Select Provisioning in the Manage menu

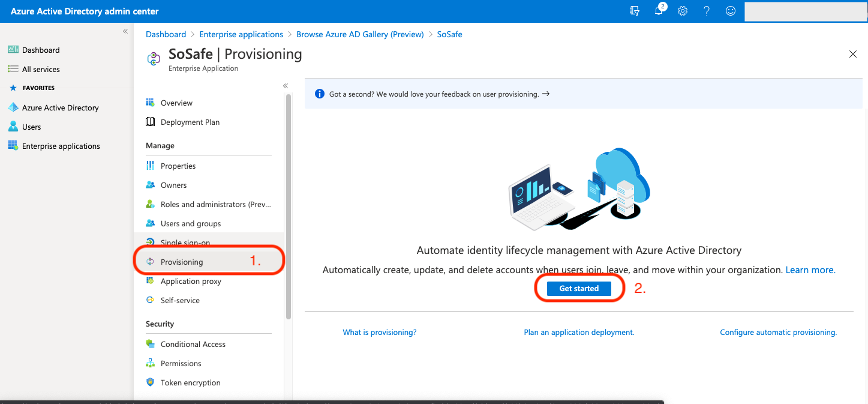[x=182, y=262]
